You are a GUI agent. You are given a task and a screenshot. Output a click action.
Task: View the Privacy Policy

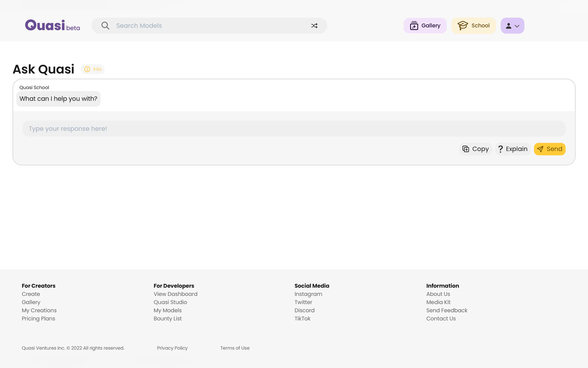[172, 348]
